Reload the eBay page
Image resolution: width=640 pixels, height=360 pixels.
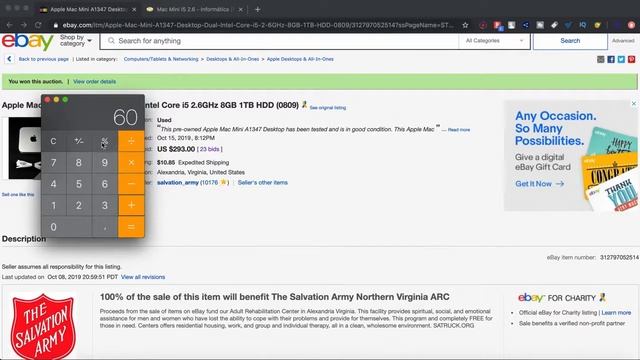click(38, 25)
